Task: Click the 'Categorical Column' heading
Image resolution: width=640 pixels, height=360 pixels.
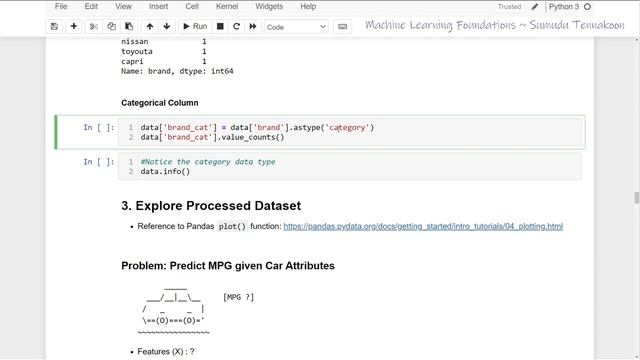Action: pos(160,103)
